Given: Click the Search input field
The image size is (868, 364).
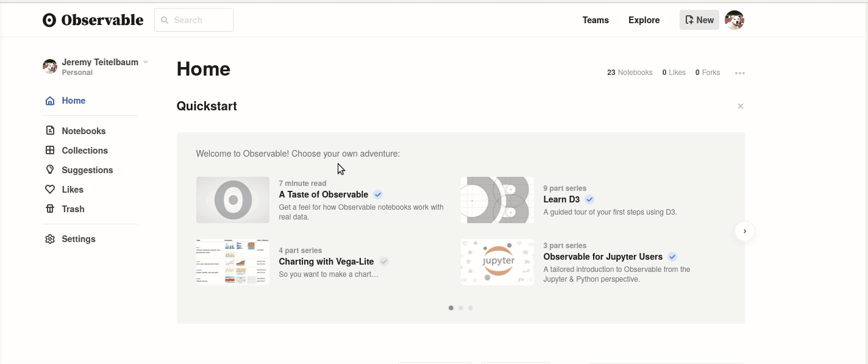Looking at the screenshot, I should point(194,20).
